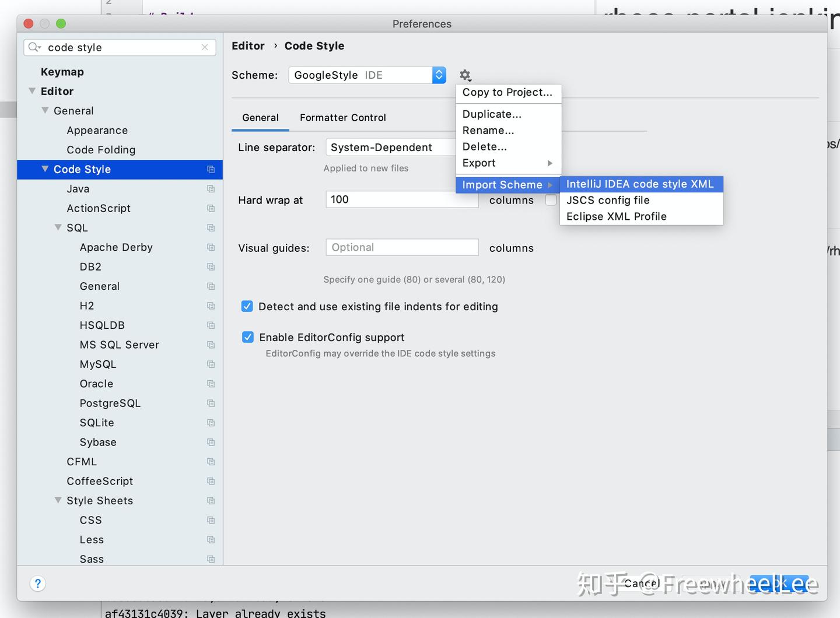Toggle the checkbox before columns
This screenshot has width=840, height=618.
tap(551, 199)
